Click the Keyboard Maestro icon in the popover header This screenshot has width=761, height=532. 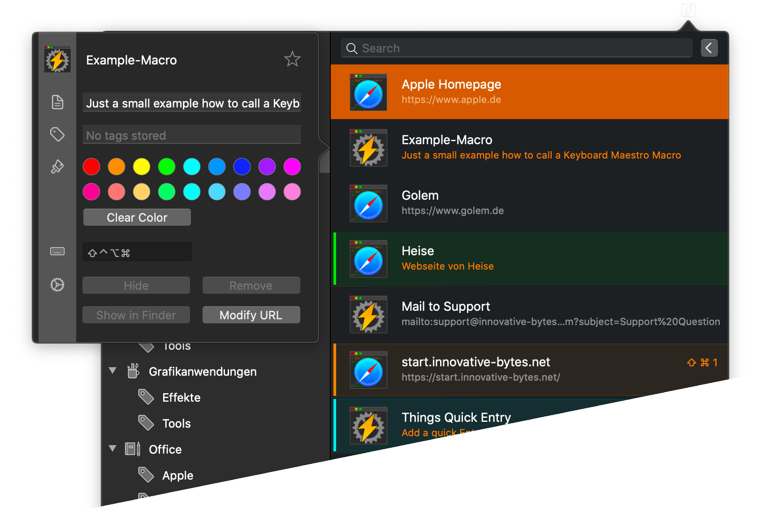click(x=57, y=60)
